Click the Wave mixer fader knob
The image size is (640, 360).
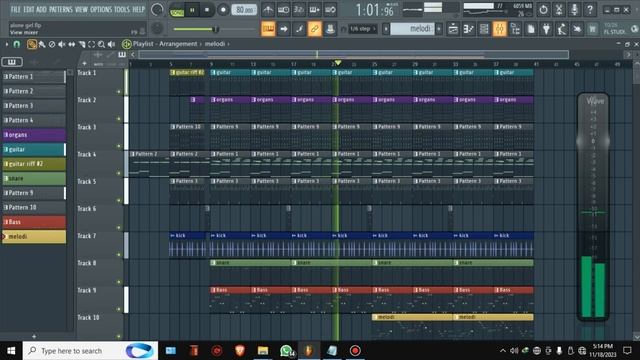pyautogui.click(x=593, y=141)
